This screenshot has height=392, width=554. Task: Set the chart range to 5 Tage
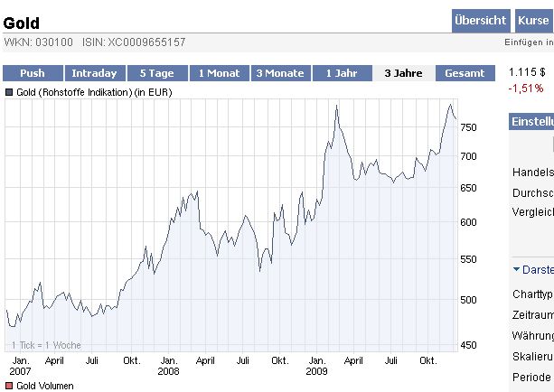pos(156,74)
